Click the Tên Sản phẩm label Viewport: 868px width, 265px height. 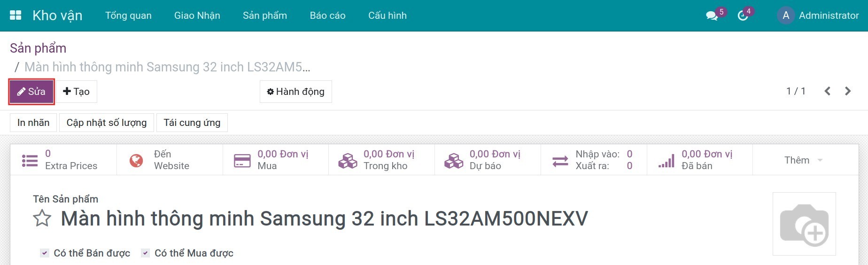click(66, 199)
